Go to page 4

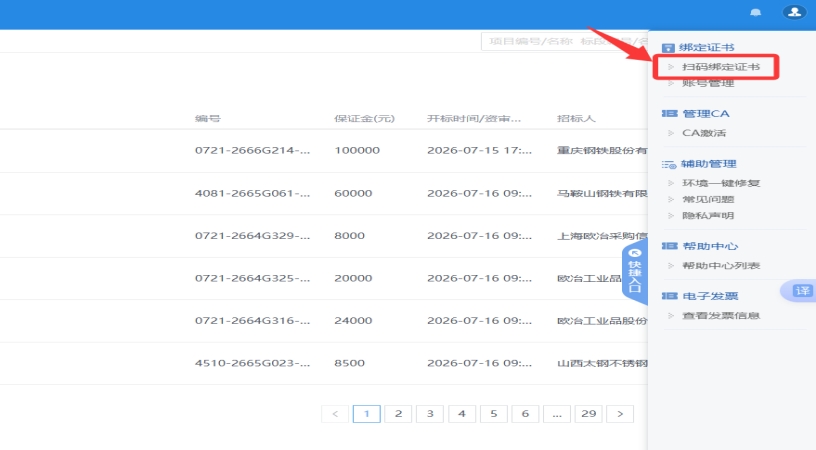click(462, 414)
